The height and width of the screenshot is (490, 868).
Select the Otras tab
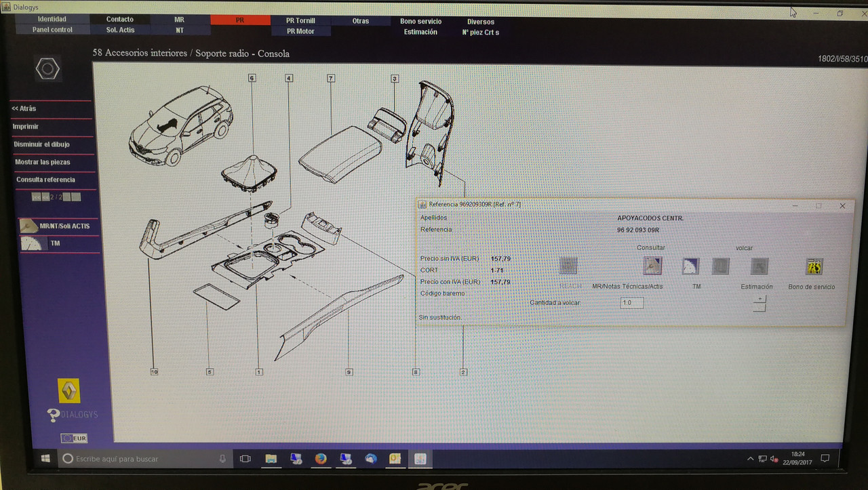(361, 21)
